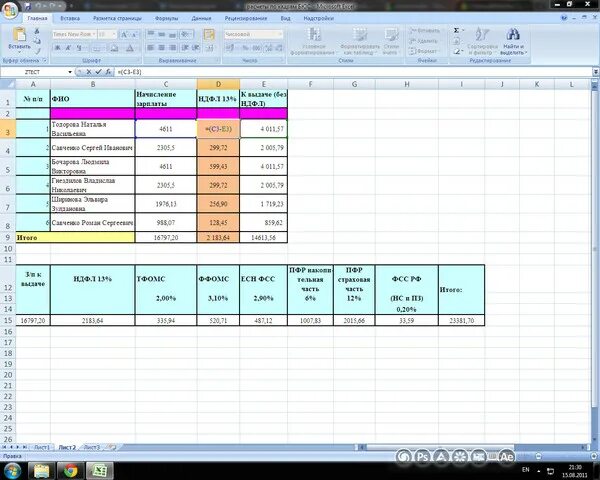Open the round Office button menu
The width and height of the screenshot is (600, 480).
(x=10, y=10)
